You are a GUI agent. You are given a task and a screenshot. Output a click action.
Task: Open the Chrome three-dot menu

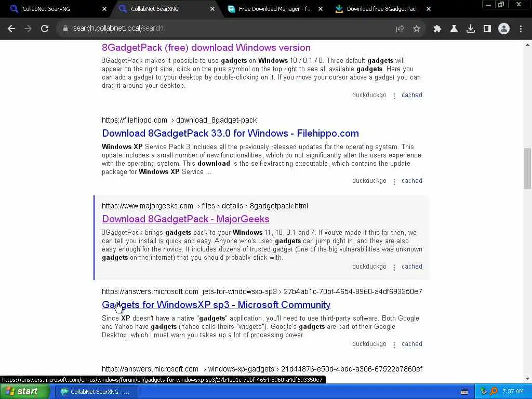(x=521, y=29)
